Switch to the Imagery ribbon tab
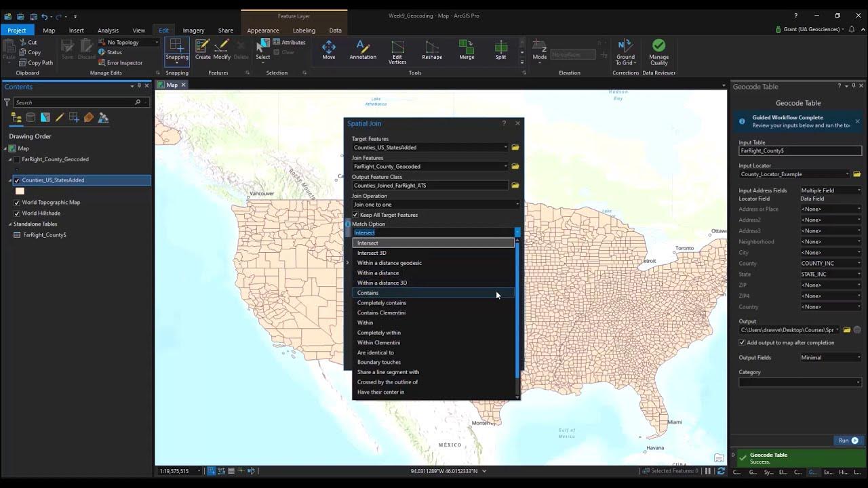868x488 pixels. coord(193,30)
